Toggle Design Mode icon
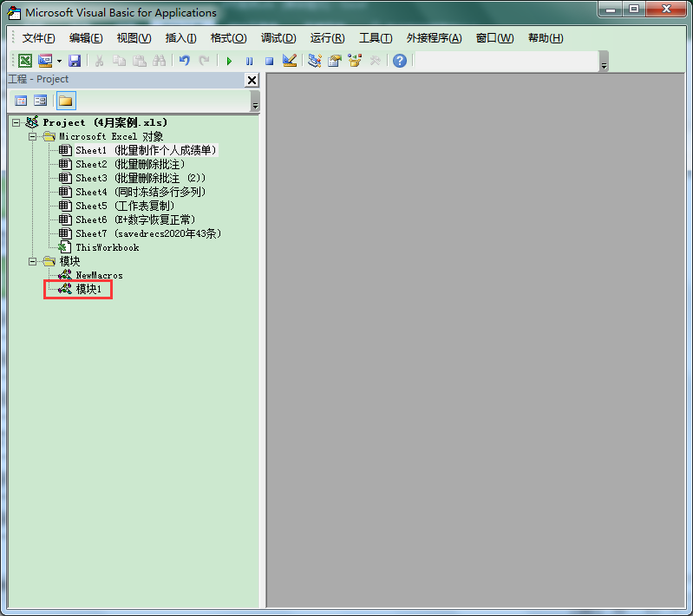The image size is (693, 616). [x=290, y=61]
